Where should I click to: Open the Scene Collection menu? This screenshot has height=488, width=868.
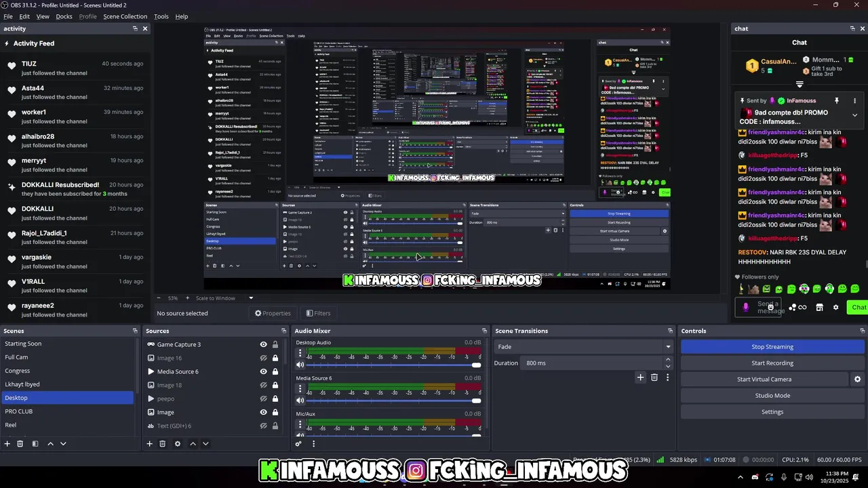pyautogui.click(x=125, y=16)
